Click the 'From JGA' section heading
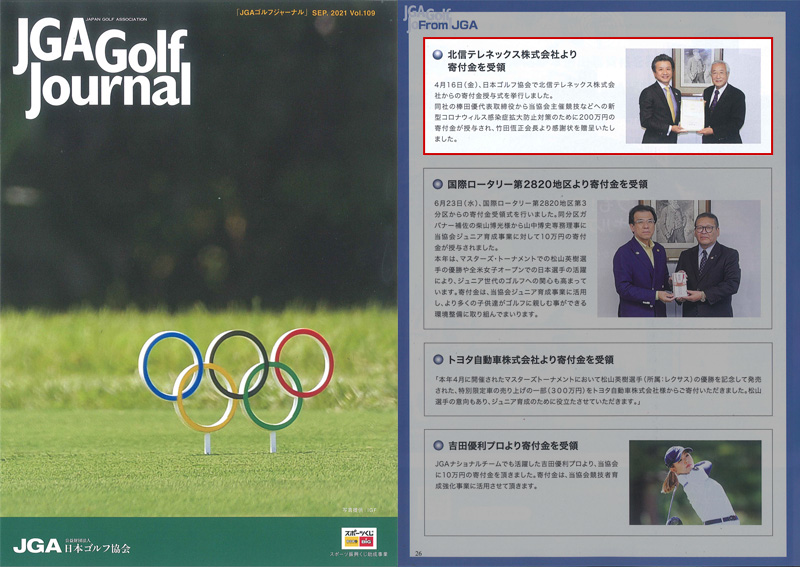The height and width of the screenshot is (567, 800). 448,24
